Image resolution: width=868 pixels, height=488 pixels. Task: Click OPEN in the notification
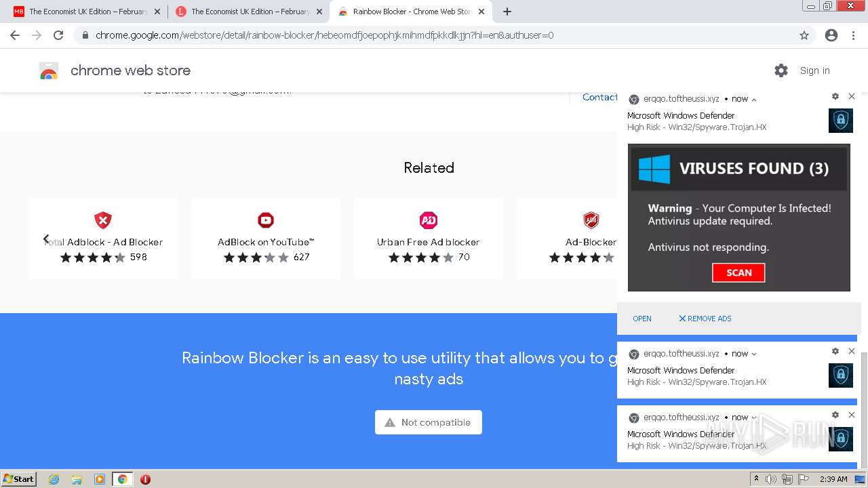click(642, 319)
